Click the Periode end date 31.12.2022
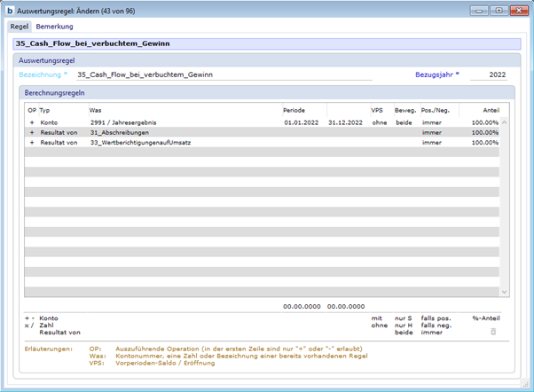 pyautogui.click(x=344, y=122)
